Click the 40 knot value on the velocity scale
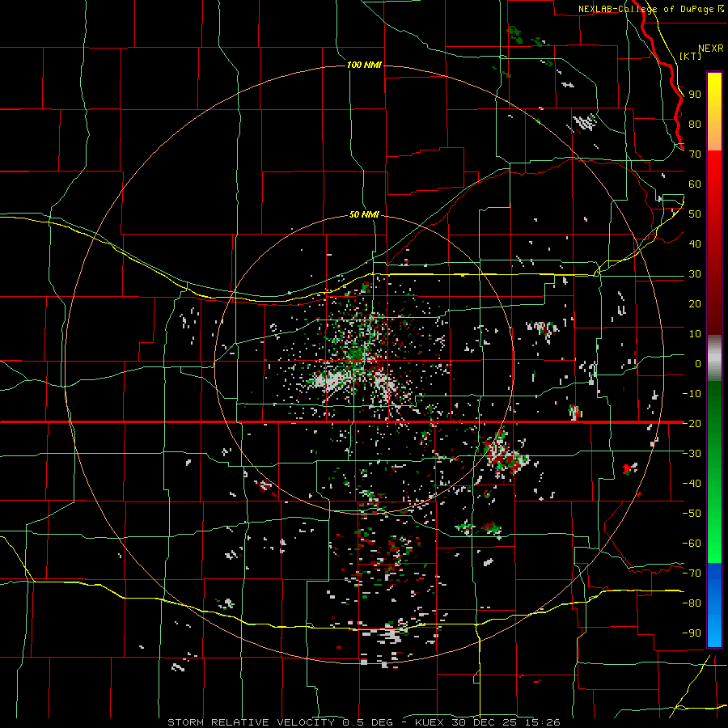Screen dimensions: 728x728 point(695,244)
